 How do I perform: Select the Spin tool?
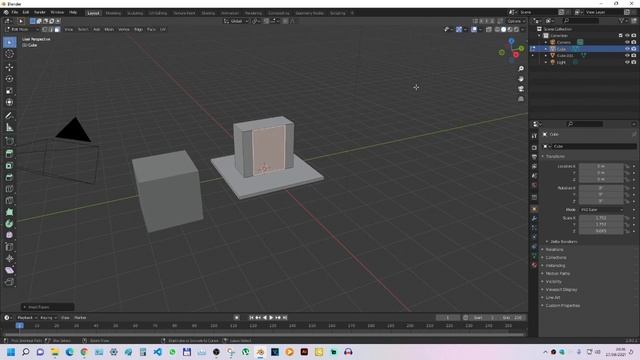pos(9,224)
